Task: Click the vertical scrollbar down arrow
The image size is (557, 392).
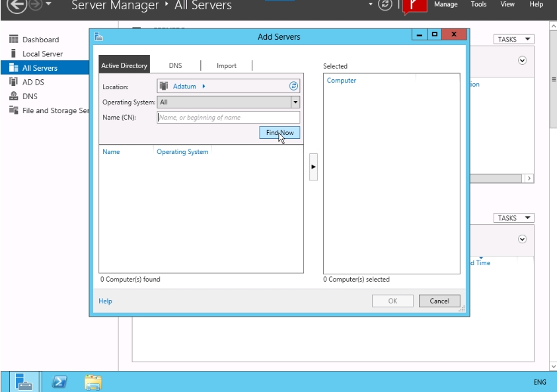Action: [553, 366]
